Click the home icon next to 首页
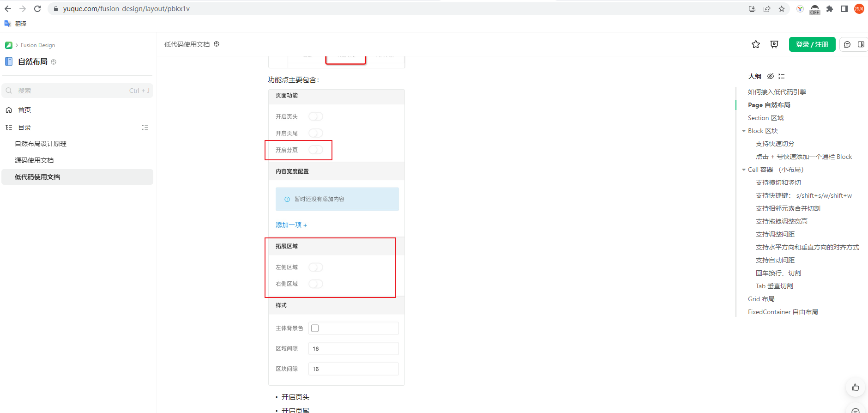 pyautogui.click(x=9, y=110)
